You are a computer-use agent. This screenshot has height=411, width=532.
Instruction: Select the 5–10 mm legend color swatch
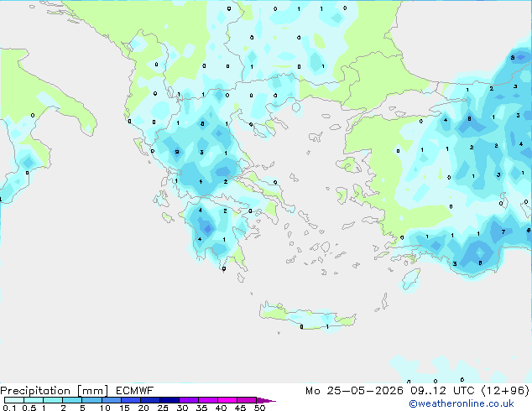(x=92, y=400)
